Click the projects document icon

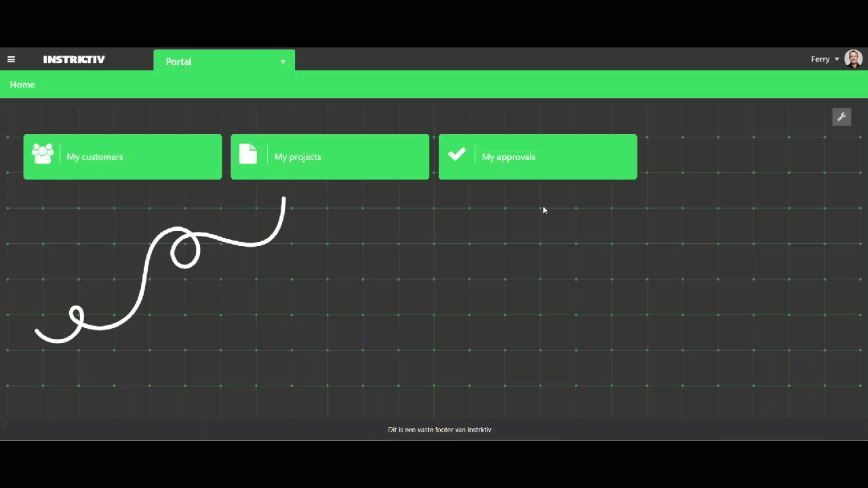click(x=248, y=154)
